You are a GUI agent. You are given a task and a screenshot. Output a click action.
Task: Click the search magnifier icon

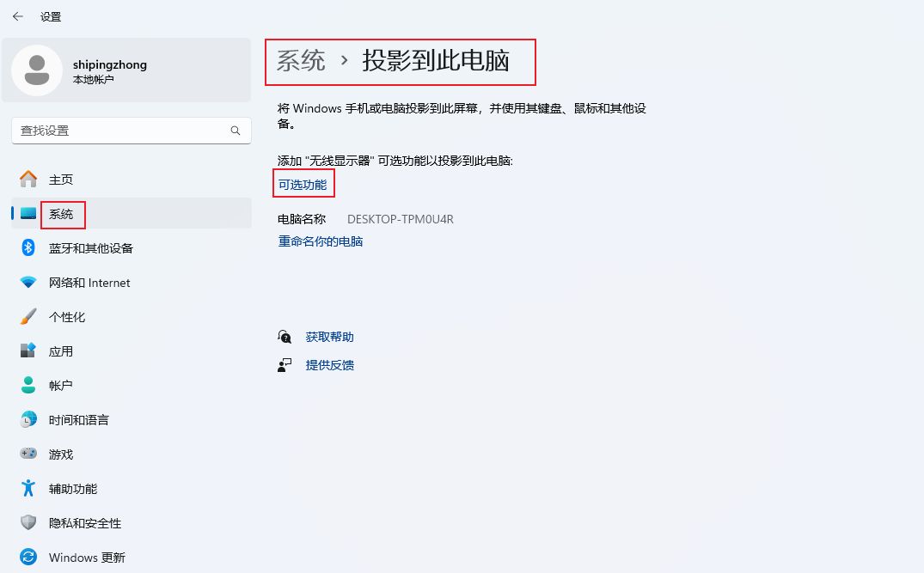236,131
